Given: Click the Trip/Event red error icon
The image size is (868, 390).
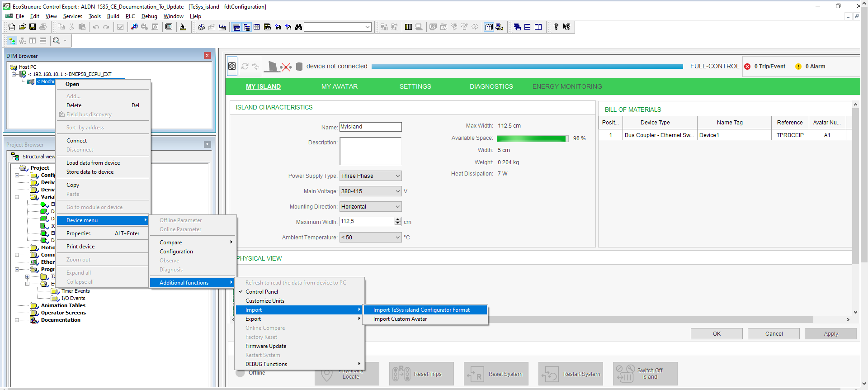Looking at the screenshot, I should tap(747, 67).
